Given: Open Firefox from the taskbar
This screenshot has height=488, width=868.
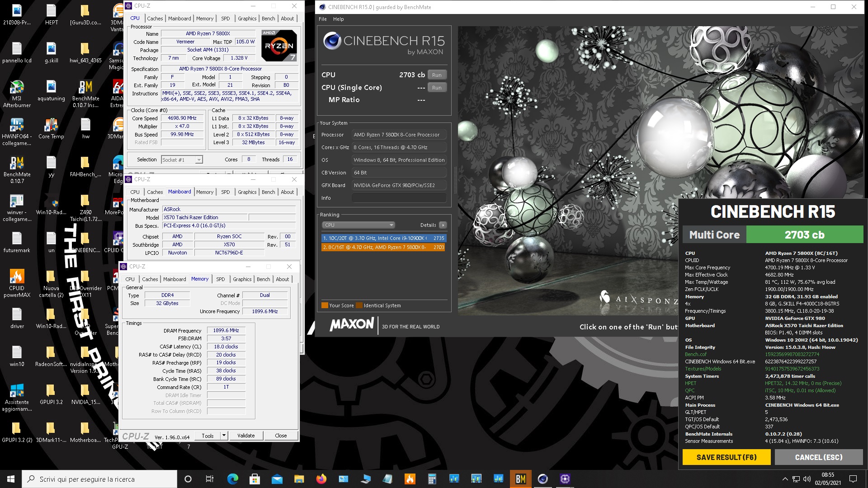Looking at the screenshot, I should click(x=321, y=479).
